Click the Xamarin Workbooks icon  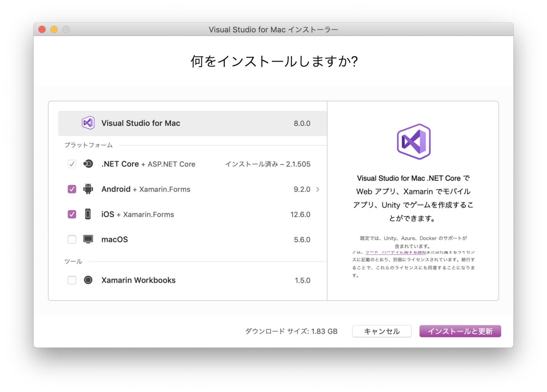coord(88,280)
